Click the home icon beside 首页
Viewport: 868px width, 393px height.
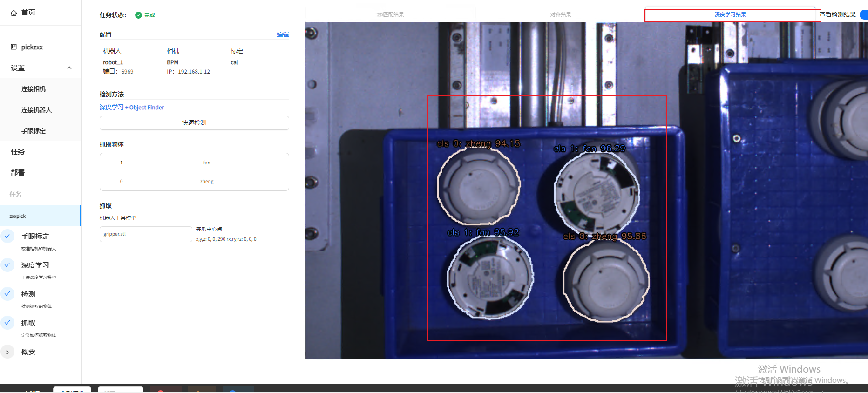pyautogui.click(x=14, y=13)
